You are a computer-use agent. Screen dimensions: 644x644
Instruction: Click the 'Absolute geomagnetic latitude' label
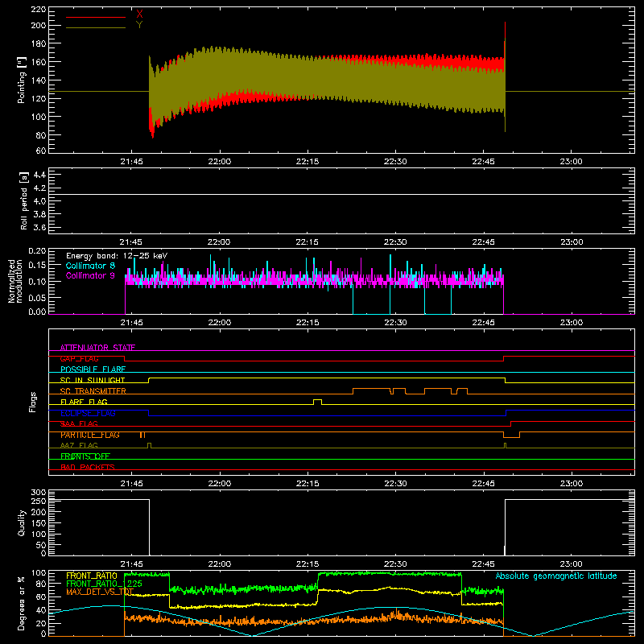(x=556, y=576)
